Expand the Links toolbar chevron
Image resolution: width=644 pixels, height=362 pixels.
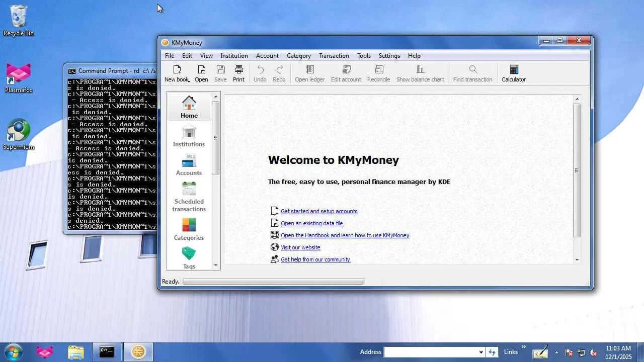[x=523, y=347]
